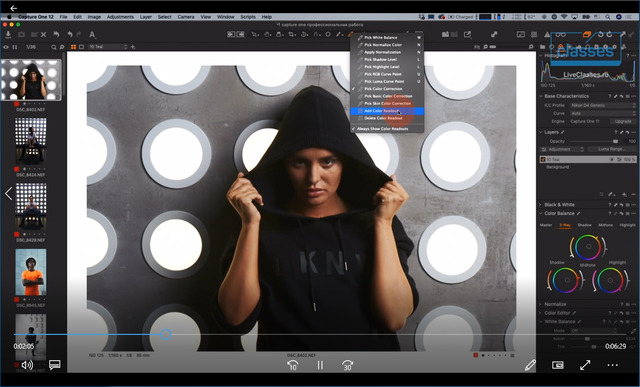The height and width of the screenshot is (387, 640).
Task: Click the Export open-in-external icon
Action: point(468,35)
